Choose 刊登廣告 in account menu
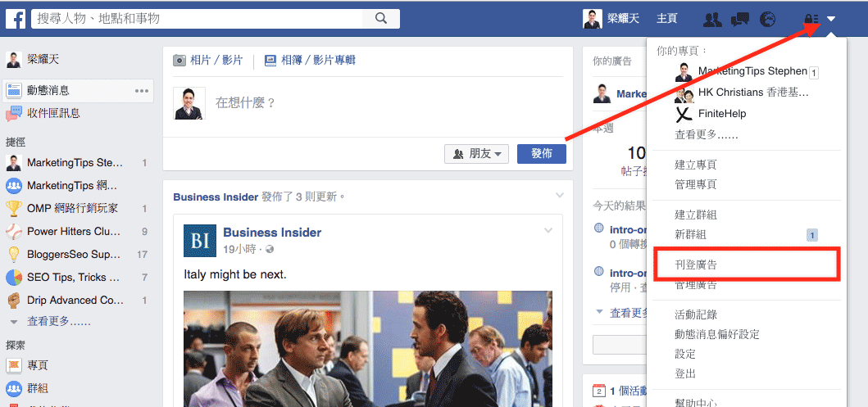 (x=696, y=265)
